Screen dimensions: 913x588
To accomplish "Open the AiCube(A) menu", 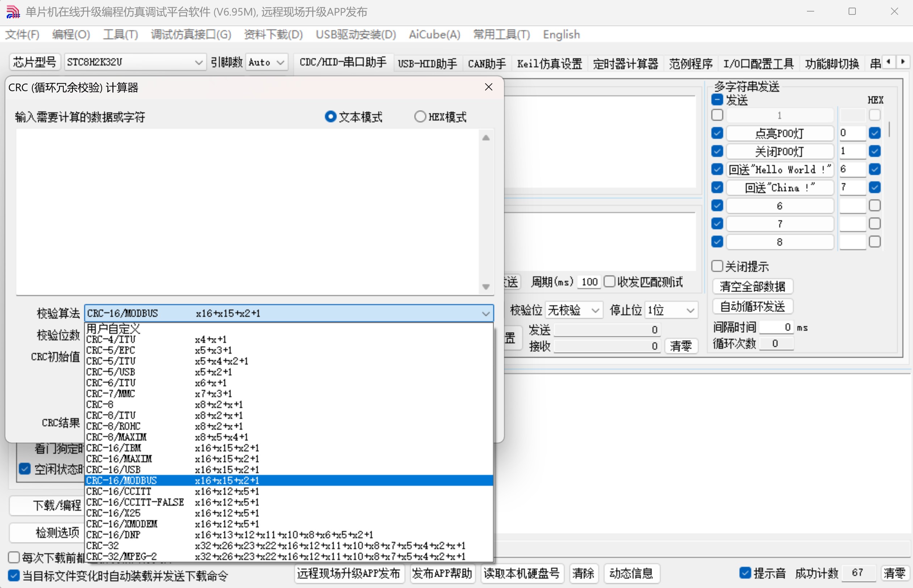I will [x=434, y=34].
